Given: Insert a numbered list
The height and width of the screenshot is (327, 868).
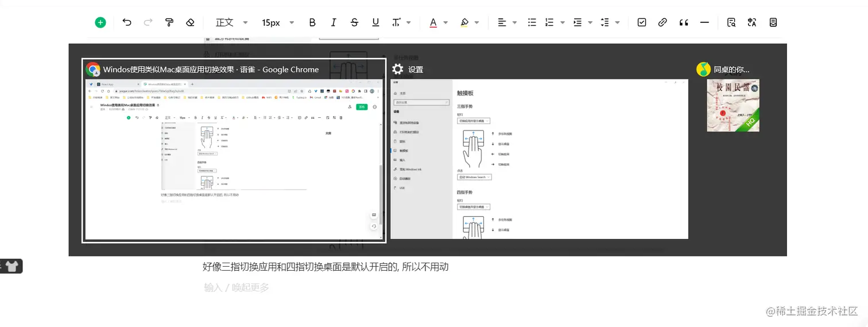Looking at the screenshot, I should 549,22.
